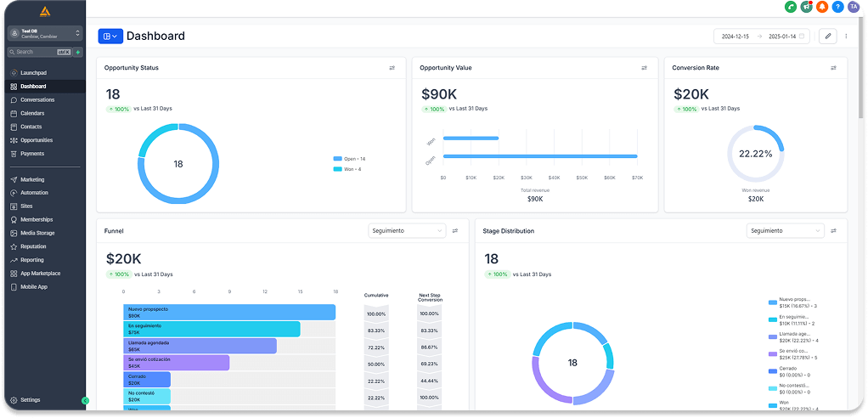Click the date range picker field

click(x=762, y=37)
